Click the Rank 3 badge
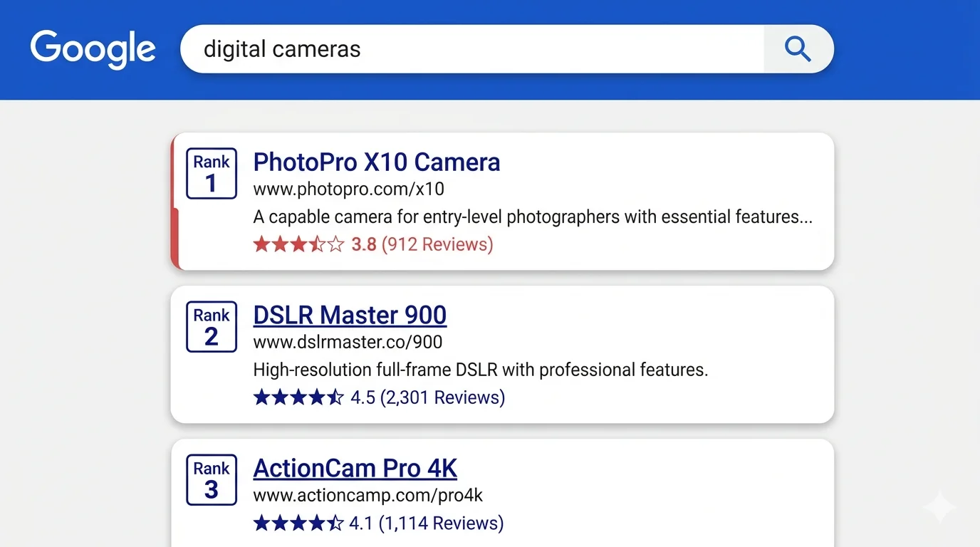 coord(211,479)
